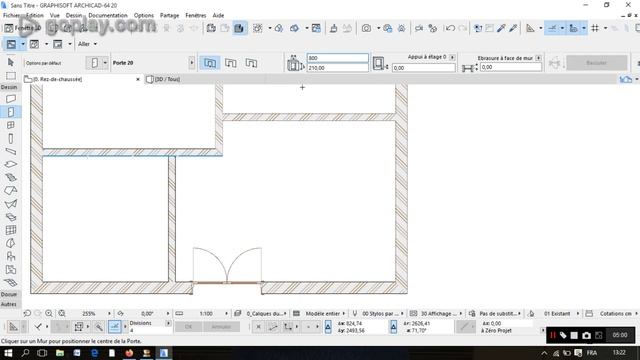Open the Aller dropdown
Viewport: 640px width, 360px height.
pyautogui.click(x=87, y=44)
